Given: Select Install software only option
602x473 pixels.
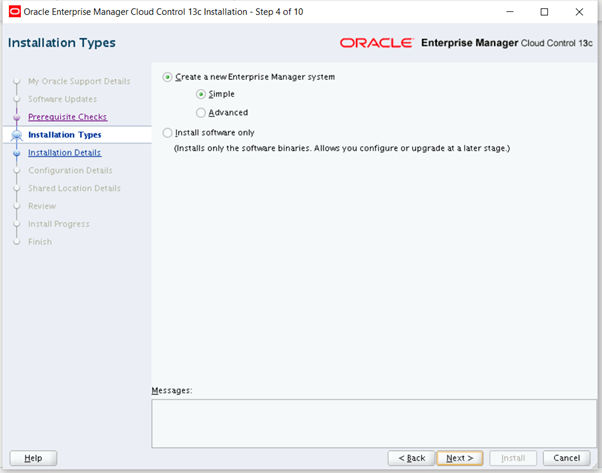Looking at the screenshot, I should click(x=167, y=131).
